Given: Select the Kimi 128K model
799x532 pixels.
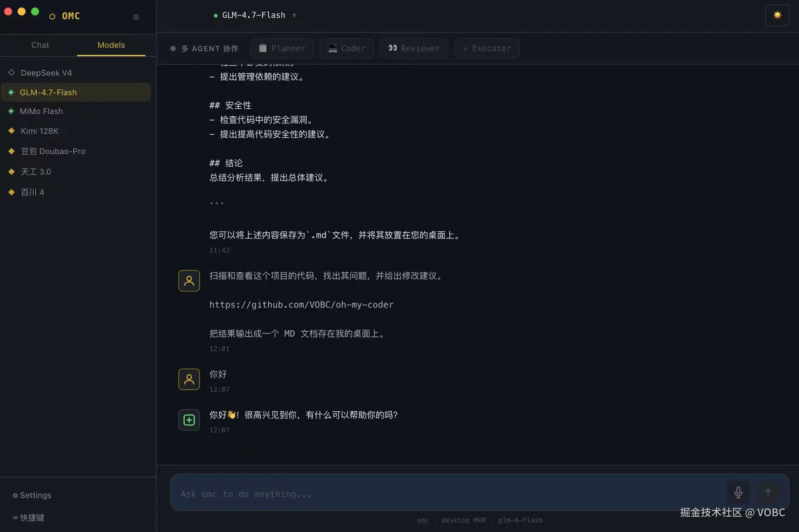Looking at the screenshot, I should point(76,131).
